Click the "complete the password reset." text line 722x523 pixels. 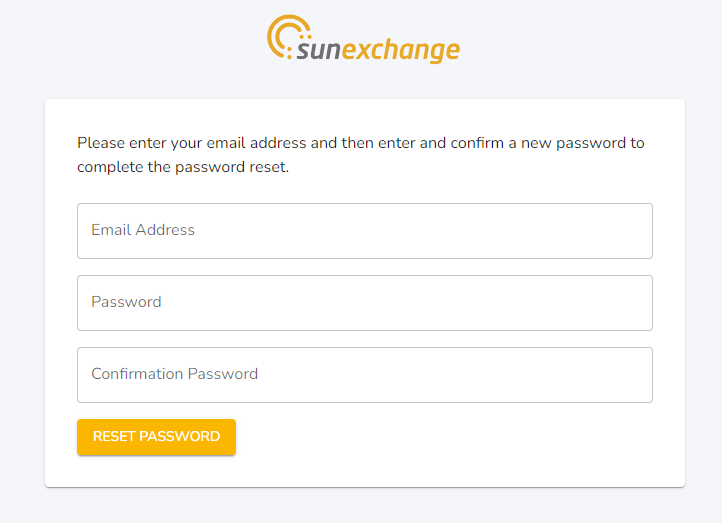point(183,167)
